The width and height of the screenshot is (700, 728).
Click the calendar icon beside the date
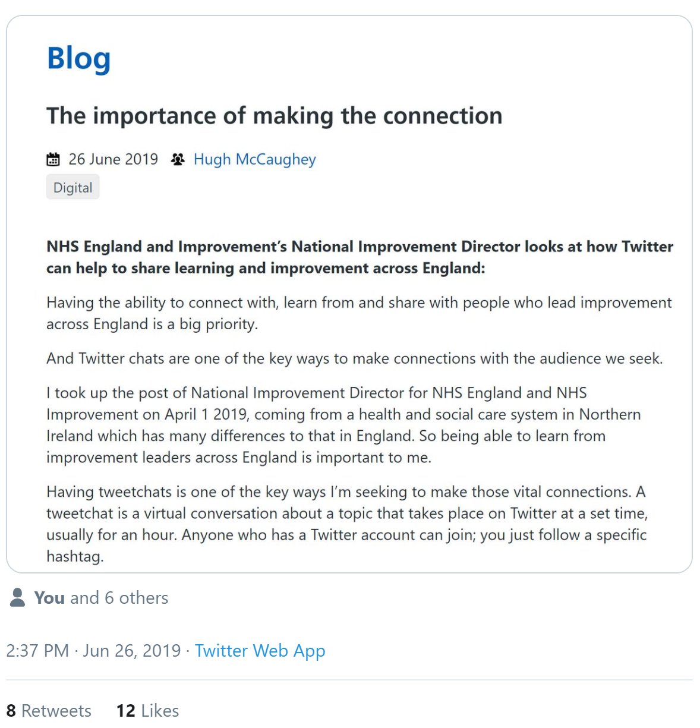(53, 159)
